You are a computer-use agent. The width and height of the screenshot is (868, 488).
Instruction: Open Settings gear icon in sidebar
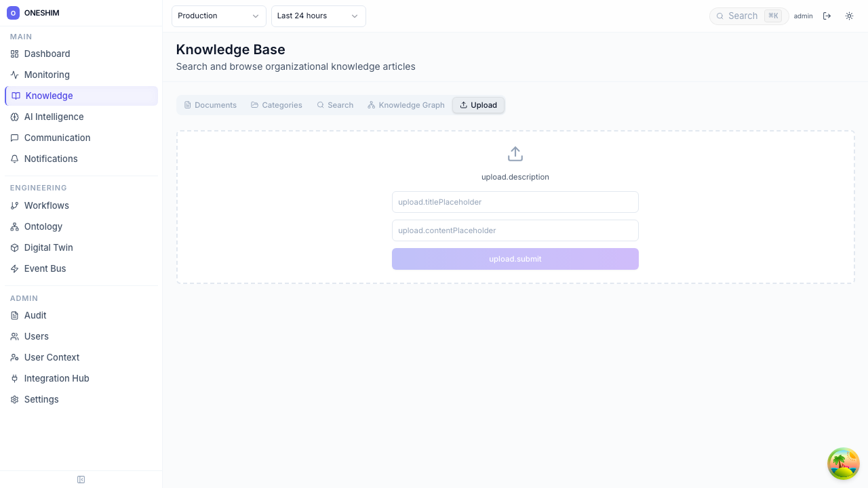click(x=14, y=400)
